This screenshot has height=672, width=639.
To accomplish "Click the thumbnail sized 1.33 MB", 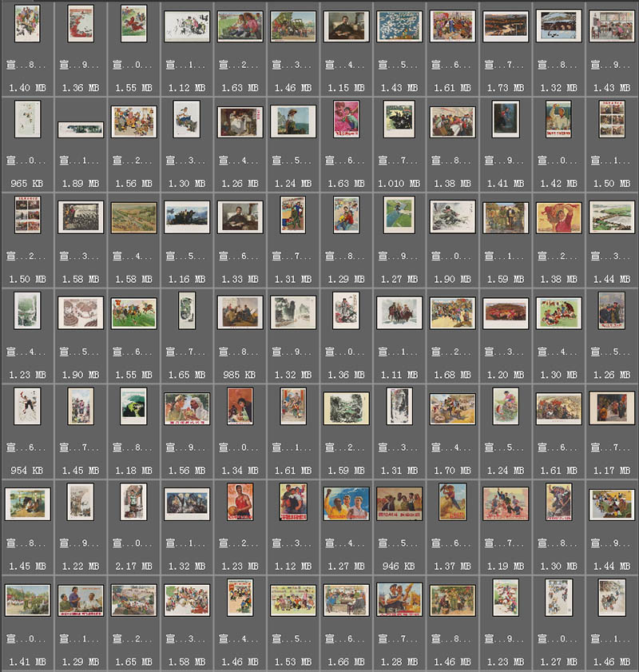I will click(x=240, y=217).
